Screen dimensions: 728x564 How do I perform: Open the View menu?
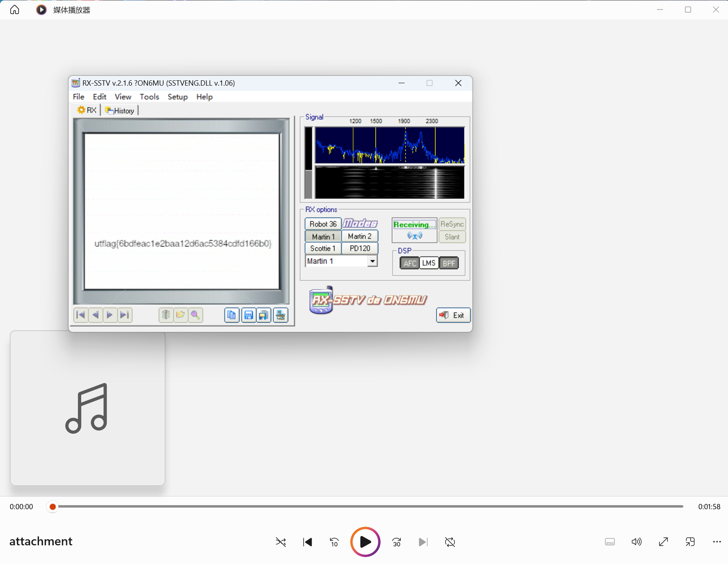tap(123, 97)
